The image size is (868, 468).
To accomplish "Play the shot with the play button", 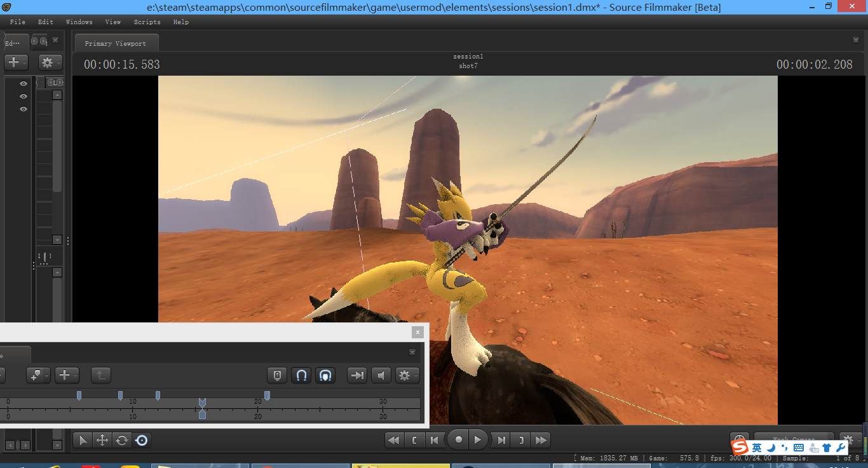I will click(x=478, y=440).
